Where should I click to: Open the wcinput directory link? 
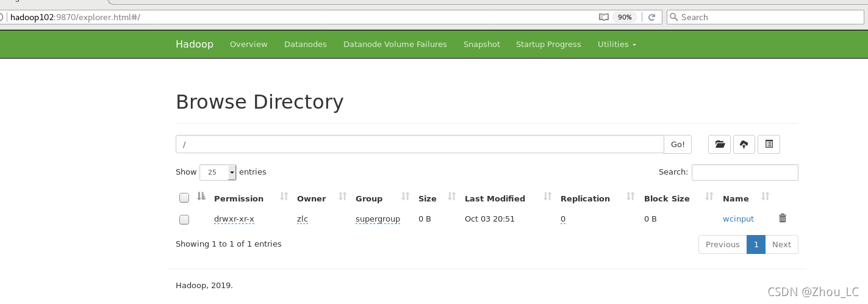pos(738,219)
